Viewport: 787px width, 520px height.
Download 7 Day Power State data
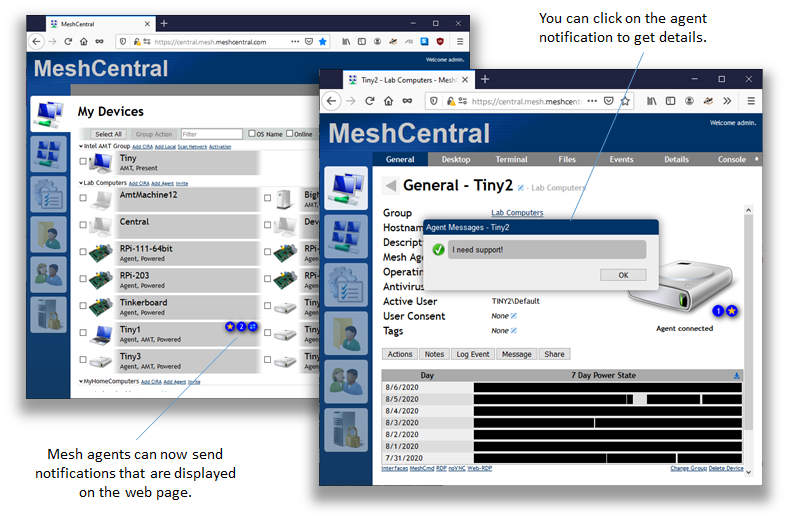tap(736, 375)
